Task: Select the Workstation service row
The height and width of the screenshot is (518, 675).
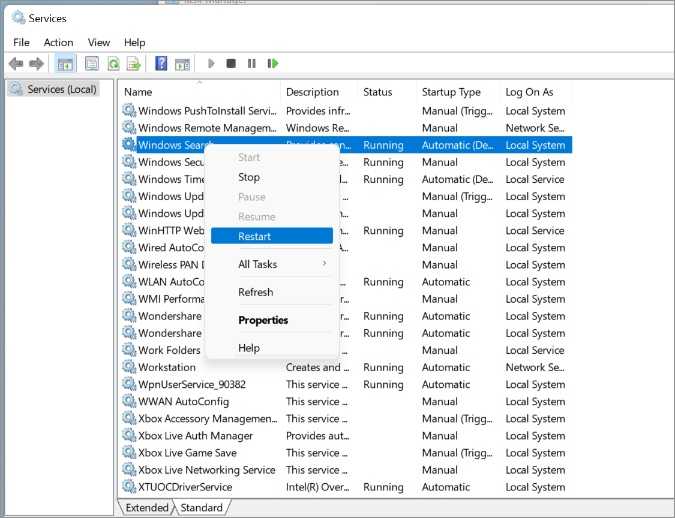Action: coord(347,367)
